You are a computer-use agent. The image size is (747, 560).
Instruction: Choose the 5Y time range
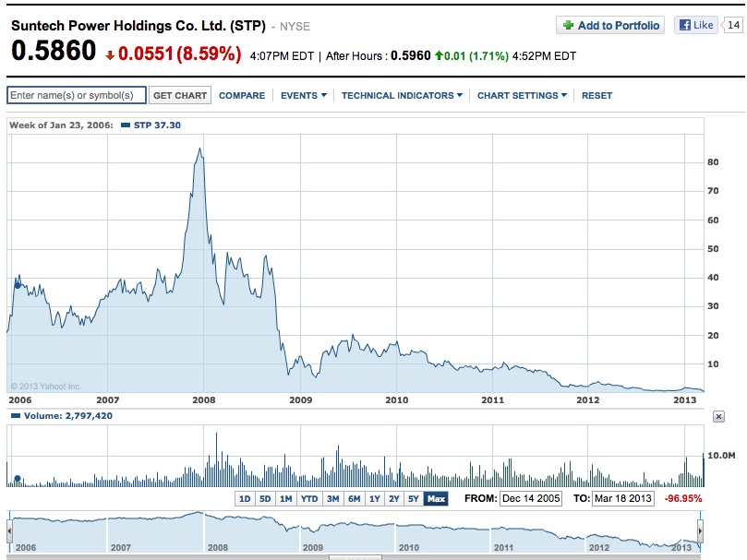pyautogui.click(x=414, y=499)
